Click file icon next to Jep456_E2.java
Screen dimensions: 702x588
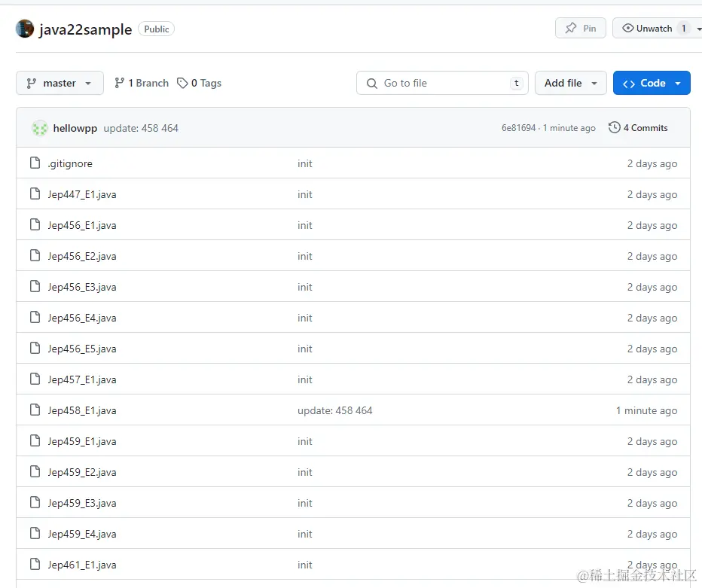coord(35,255)
